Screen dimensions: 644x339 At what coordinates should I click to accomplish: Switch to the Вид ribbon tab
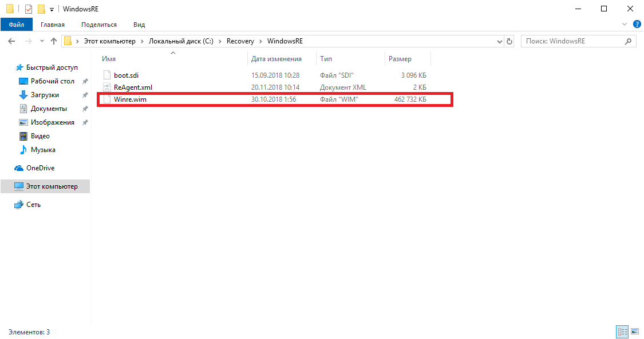click(139, 25)
